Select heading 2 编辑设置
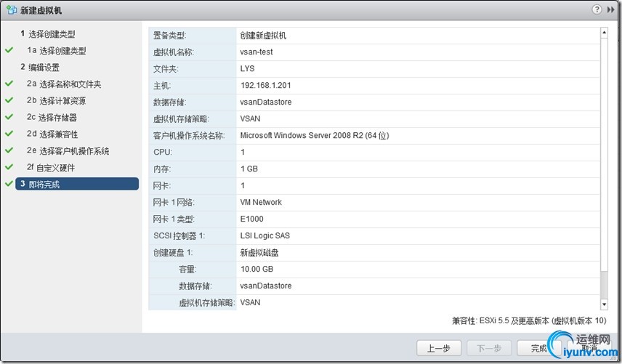This screenshot has width=622, height=364. [40, 68]
